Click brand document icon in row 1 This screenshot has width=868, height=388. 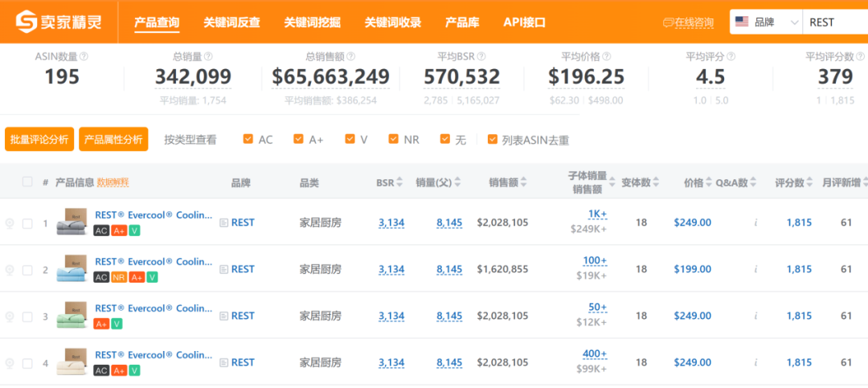tap(223, 223)
